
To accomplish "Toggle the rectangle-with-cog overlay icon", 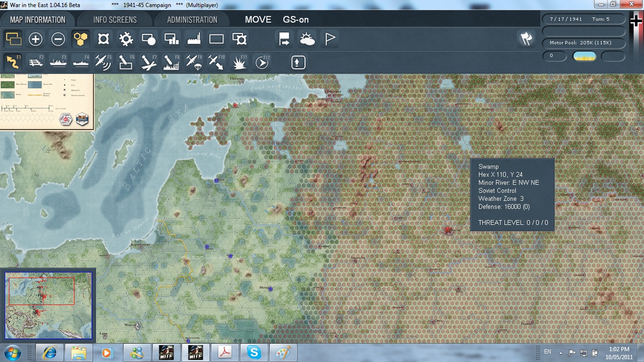I will 239,39.
